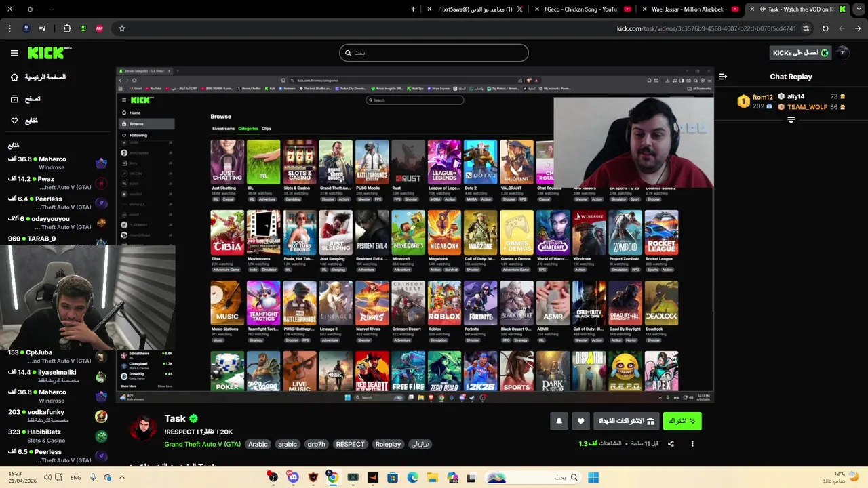Open the ENG language switcher
This screenshot has height=488, width=868.
76,477
